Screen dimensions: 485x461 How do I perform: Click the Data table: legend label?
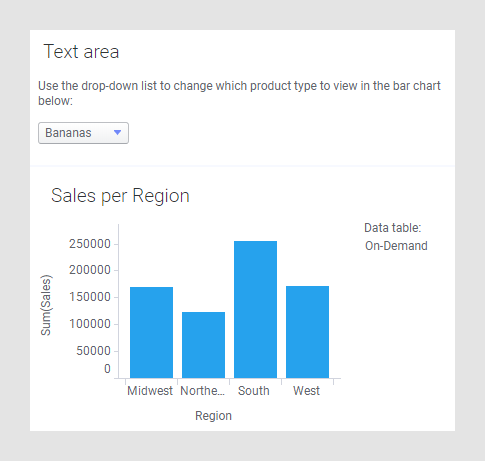393,228
